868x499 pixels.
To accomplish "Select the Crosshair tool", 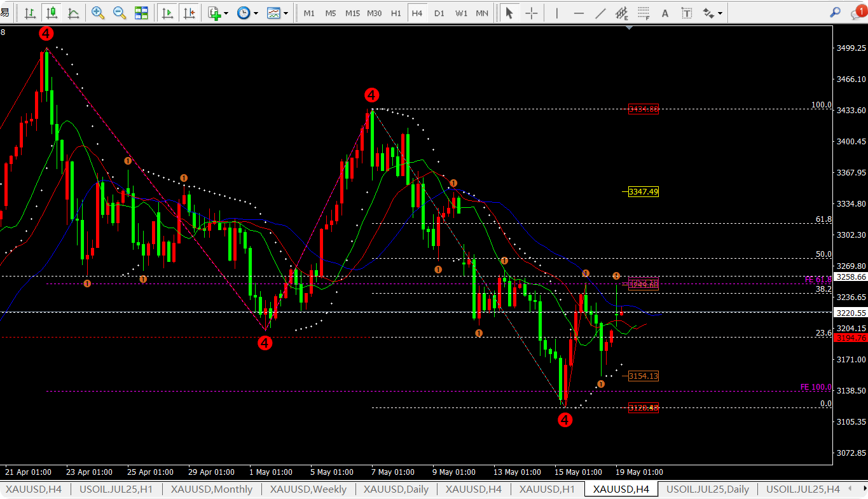I will [532, 13].
